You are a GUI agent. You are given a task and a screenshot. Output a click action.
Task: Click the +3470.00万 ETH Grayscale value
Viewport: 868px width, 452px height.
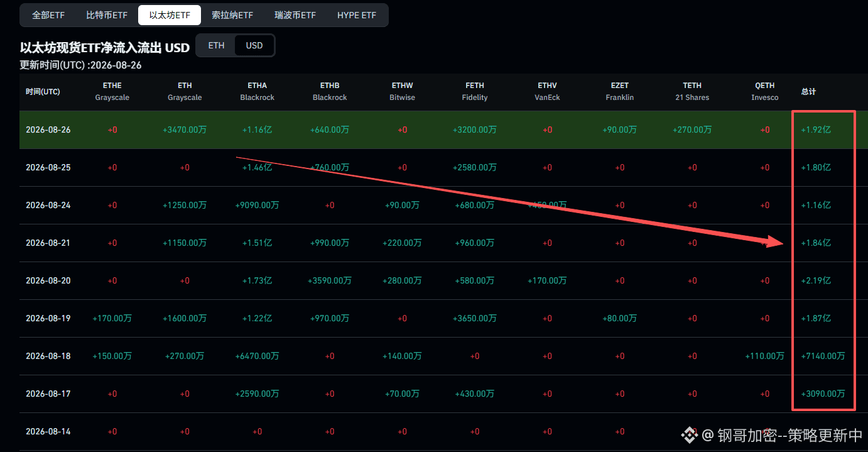click(185, 130)
